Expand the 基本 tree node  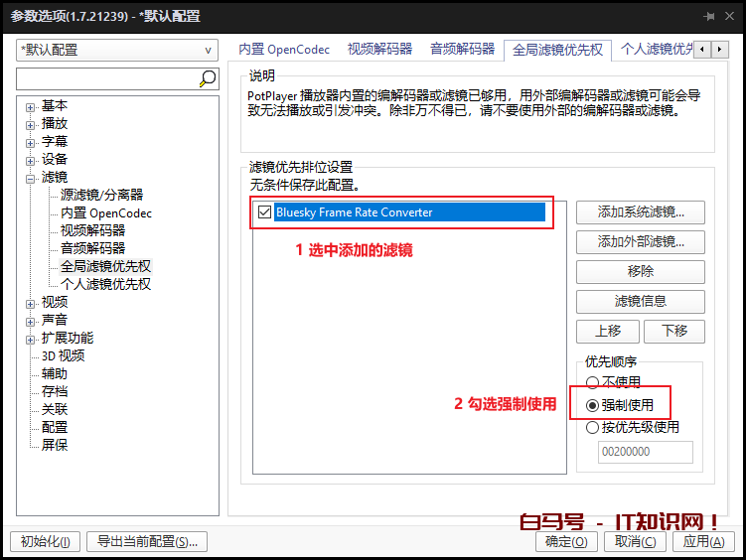pyautogui.click(x=31, y=106)
